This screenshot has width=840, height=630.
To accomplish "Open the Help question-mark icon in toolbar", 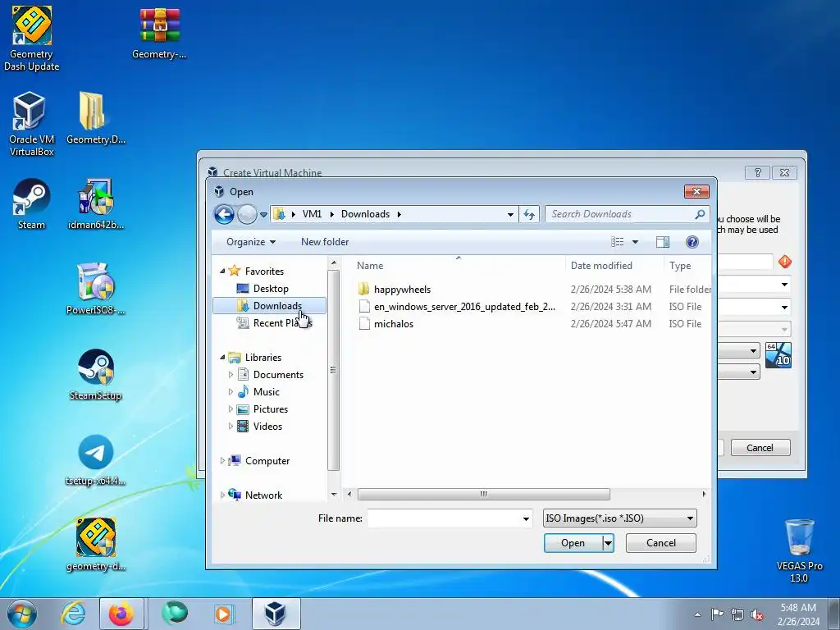I will coord(692,242).
